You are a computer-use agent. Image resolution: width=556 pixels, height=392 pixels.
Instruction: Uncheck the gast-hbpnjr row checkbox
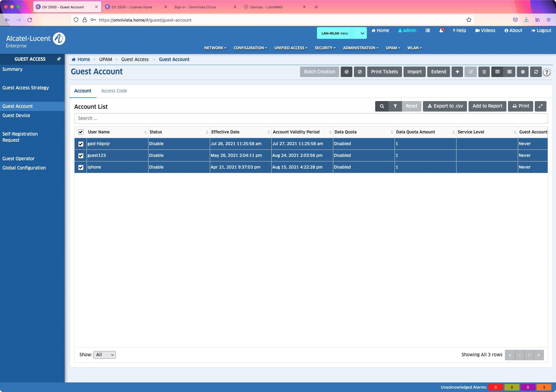[x=81, y=144]
